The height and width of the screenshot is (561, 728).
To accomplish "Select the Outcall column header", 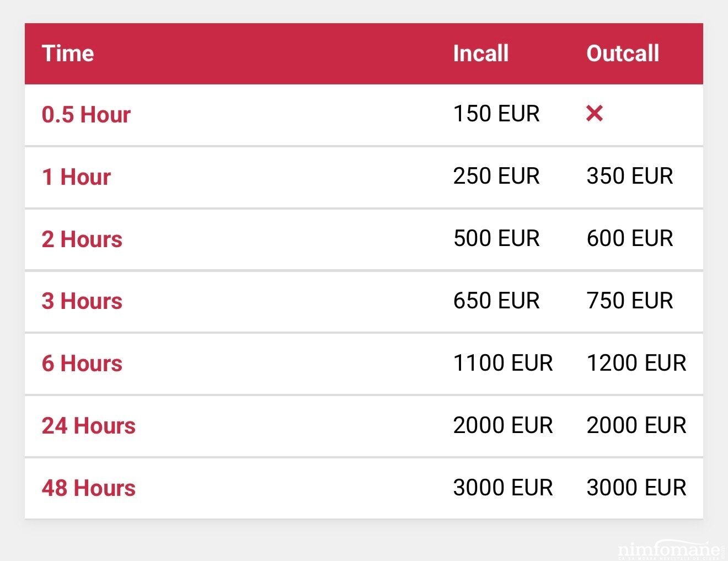I will pos(623,54).
